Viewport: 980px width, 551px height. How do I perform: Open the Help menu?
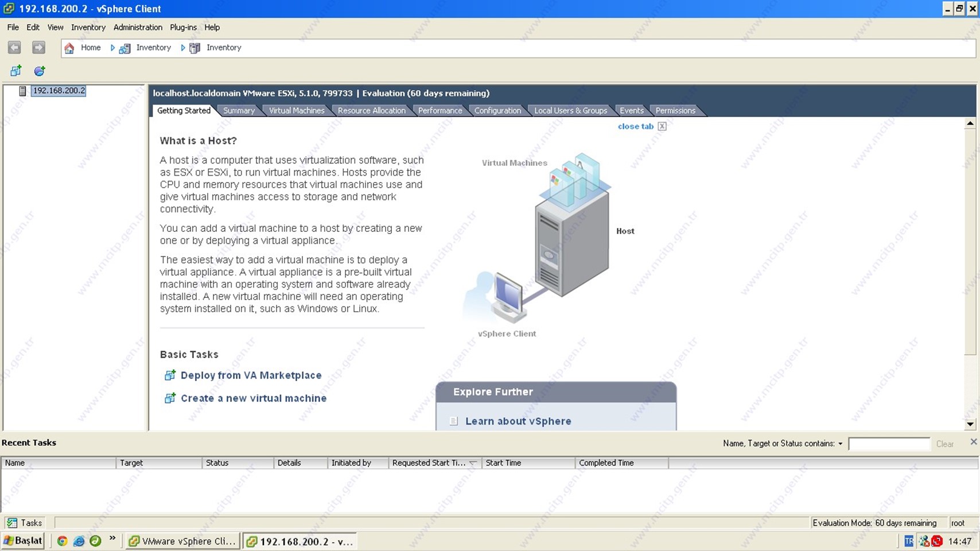coord(212,27)
